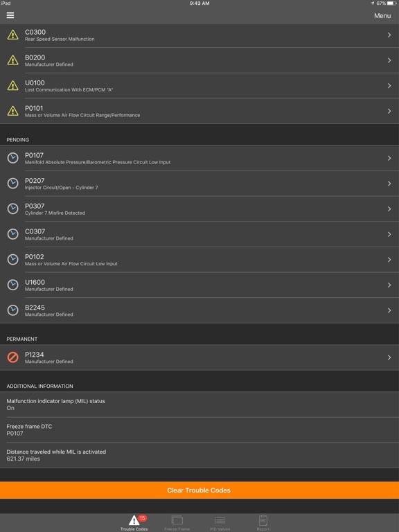Tap warning icon next to U0100
399x532 pixels.
click(x=13, y=85)
